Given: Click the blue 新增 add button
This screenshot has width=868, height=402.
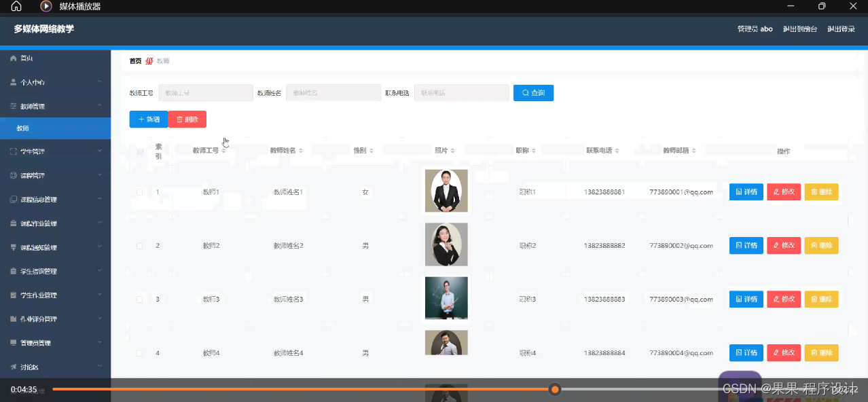Looking at the screenshot, I should coord(149,120).
